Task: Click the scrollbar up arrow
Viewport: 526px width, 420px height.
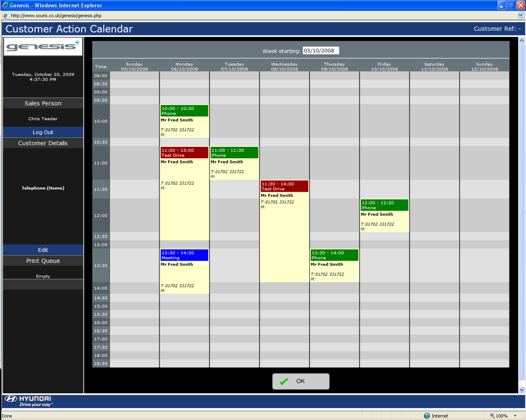Action: coord(522,40)
